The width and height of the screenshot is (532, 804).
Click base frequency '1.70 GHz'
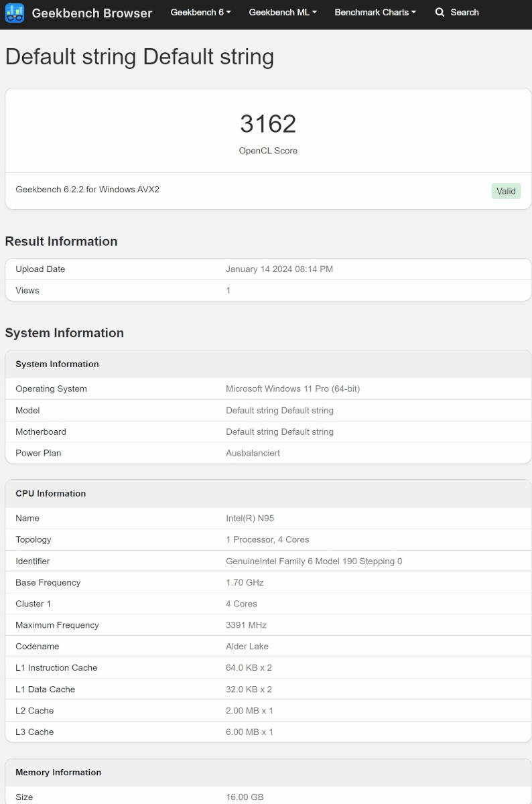(x=245, y=583)
